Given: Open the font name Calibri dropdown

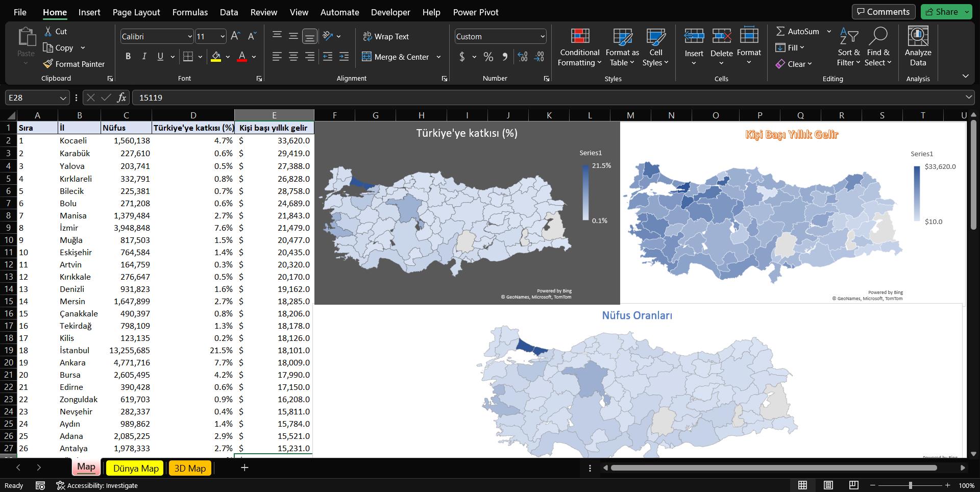Looking at the screenshot, I should [189, 36].
